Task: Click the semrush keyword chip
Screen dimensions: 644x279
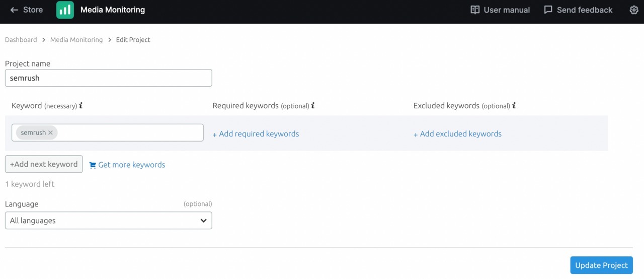Action: click(x=37, y=132)
